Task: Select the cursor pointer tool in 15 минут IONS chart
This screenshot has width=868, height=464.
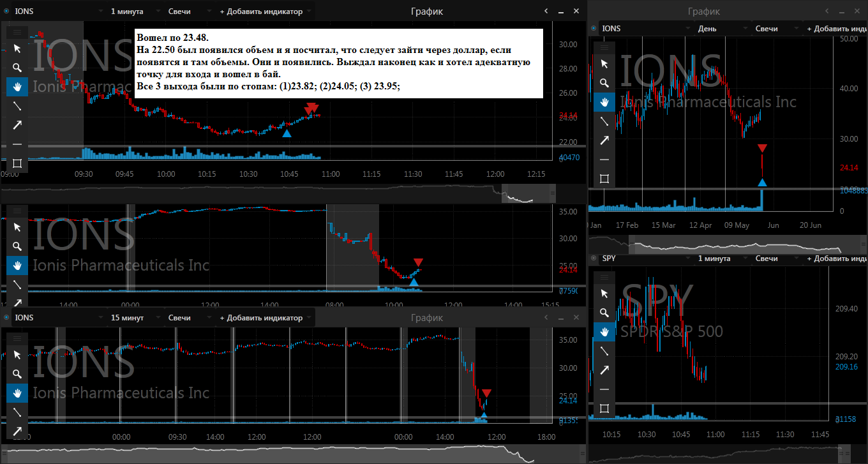Action: (17, 355)
